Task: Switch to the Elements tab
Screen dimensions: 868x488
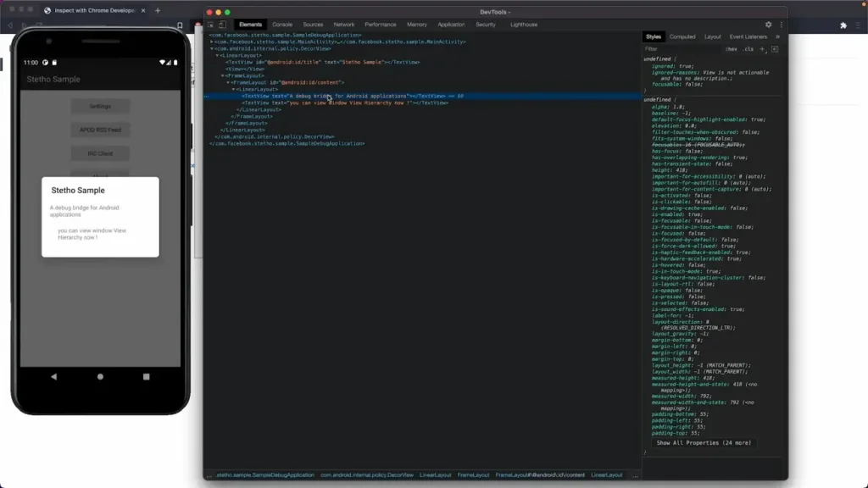Action: click(x=250, y=25)
